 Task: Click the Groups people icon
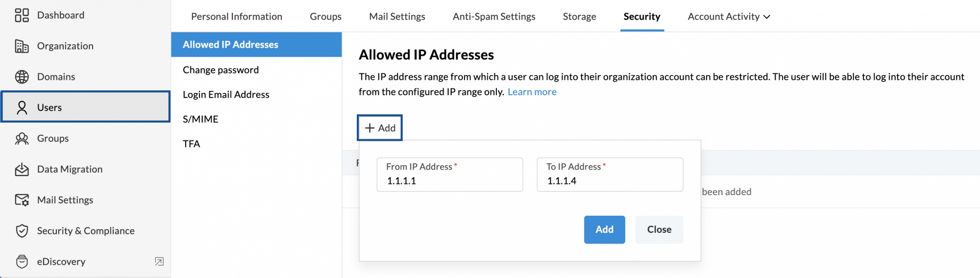click(x=22, y=139)
